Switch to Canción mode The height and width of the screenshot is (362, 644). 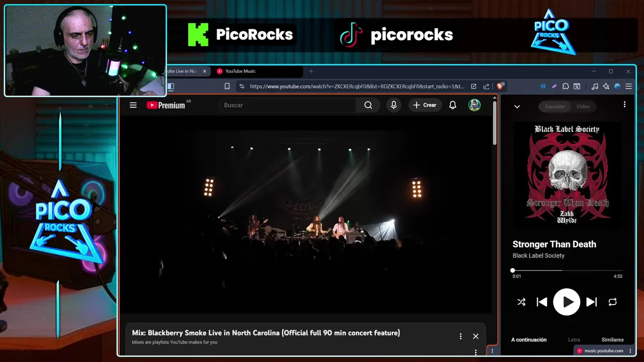pos(554,106)
